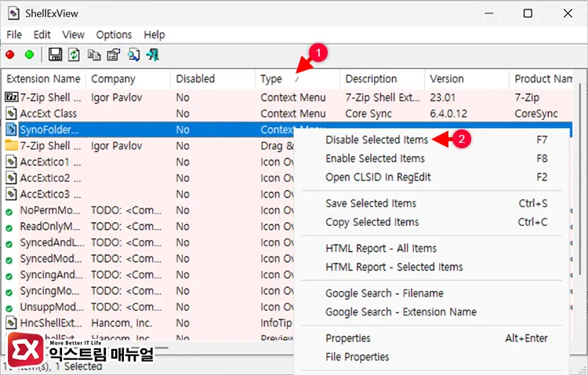Sort by the Description column header
This screenshot has width=588, height=375.
coord(383,78)
